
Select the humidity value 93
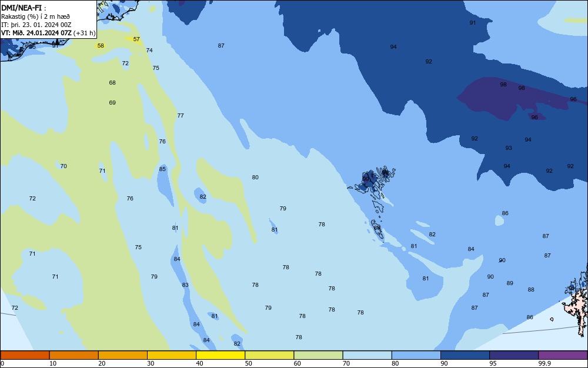coord(509,148)
